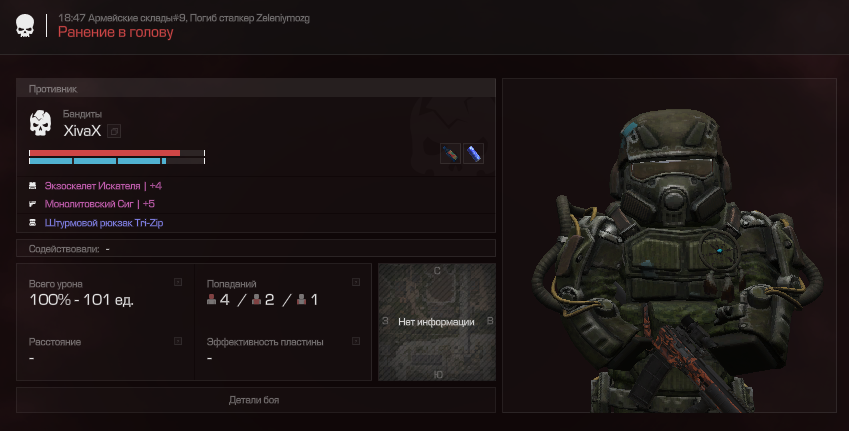Click the XivaX player name
This screenshot has height=431, width=849.
pos(82,130)
